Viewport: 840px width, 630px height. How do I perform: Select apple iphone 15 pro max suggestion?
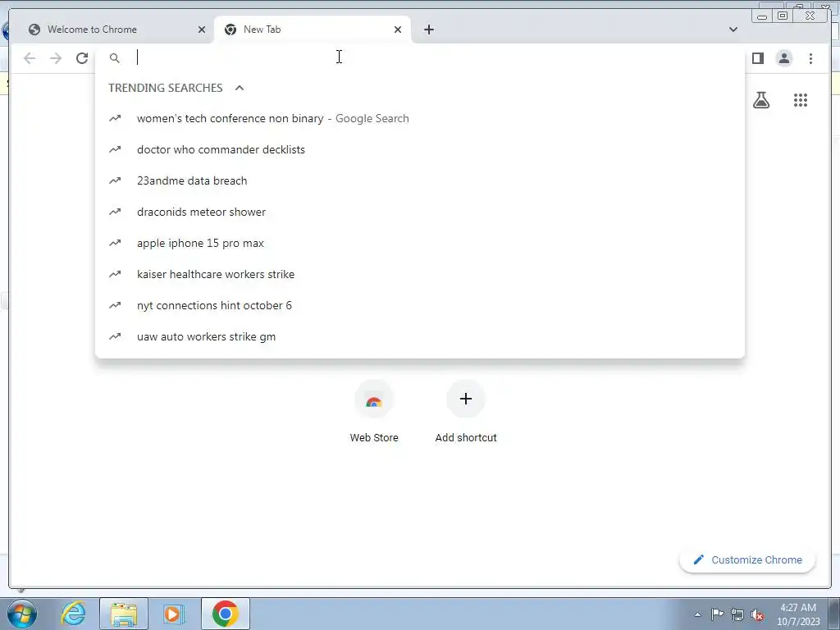pyautogui.click(x=419, y=243)
